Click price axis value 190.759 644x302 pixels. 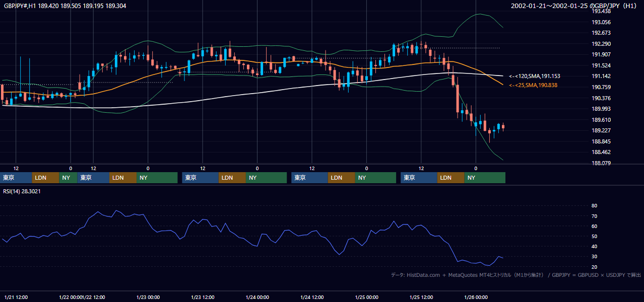pos(601,87)
